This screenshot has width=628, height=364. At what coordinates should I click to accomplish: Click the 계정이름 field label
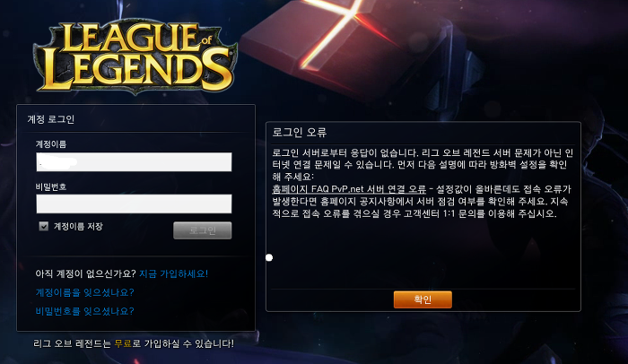(51, 144)
